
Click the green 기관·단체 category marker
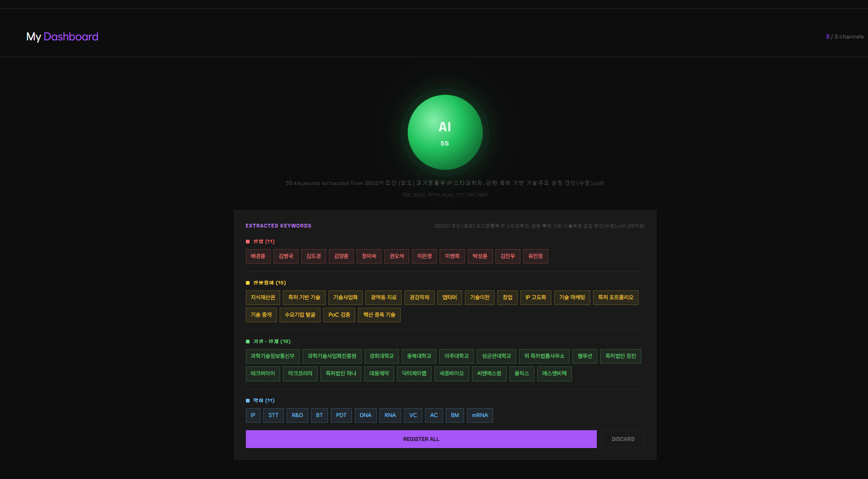click(x=248, y=342)
